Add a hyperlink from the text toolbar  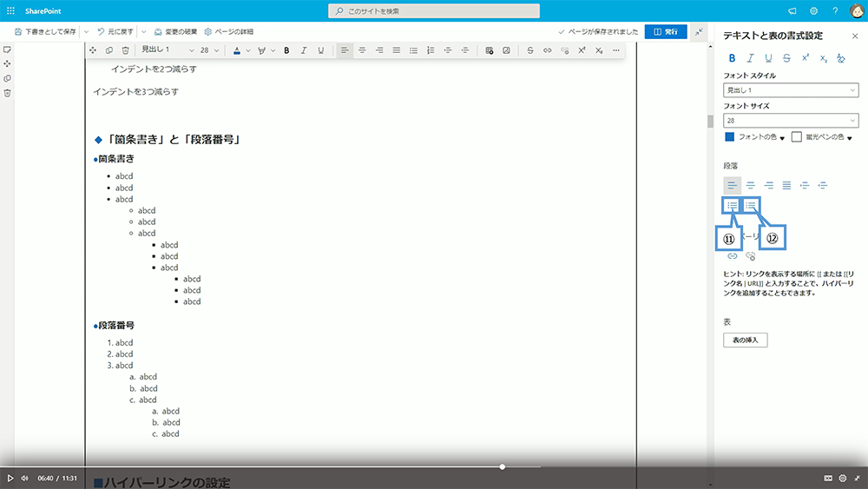coord(548,50)
